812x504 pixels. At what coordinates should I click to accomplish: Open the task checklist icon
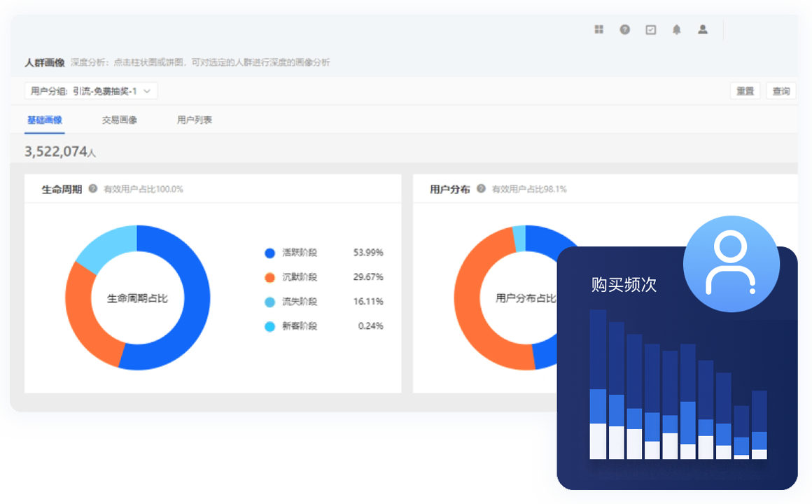click(x=651, y=29)
